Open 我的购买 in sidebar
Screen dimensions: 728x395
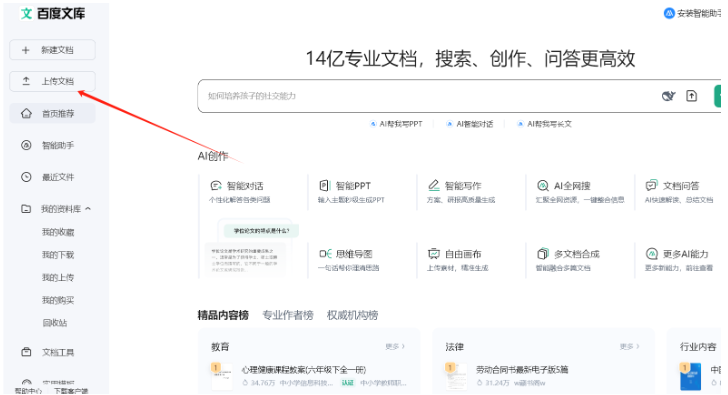tap(58, 300)
